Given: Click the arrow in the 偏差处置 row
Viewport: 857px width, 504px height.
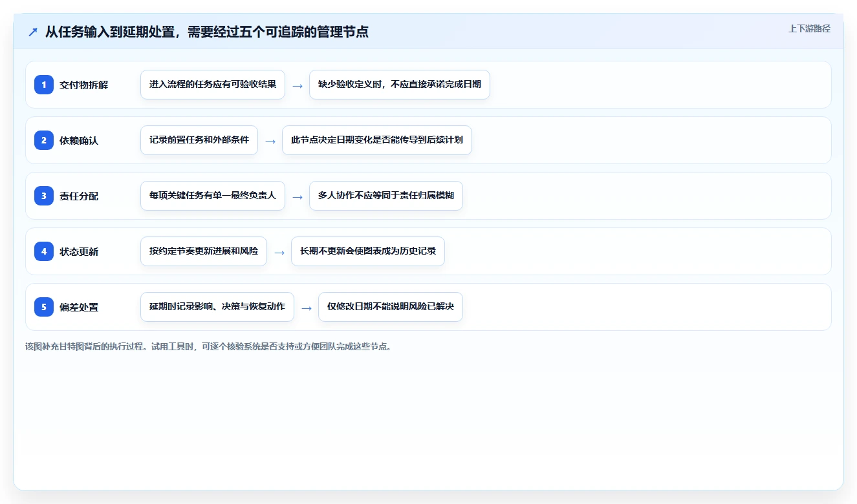Looking at the screenshot, I should click(x=307, y=308).
